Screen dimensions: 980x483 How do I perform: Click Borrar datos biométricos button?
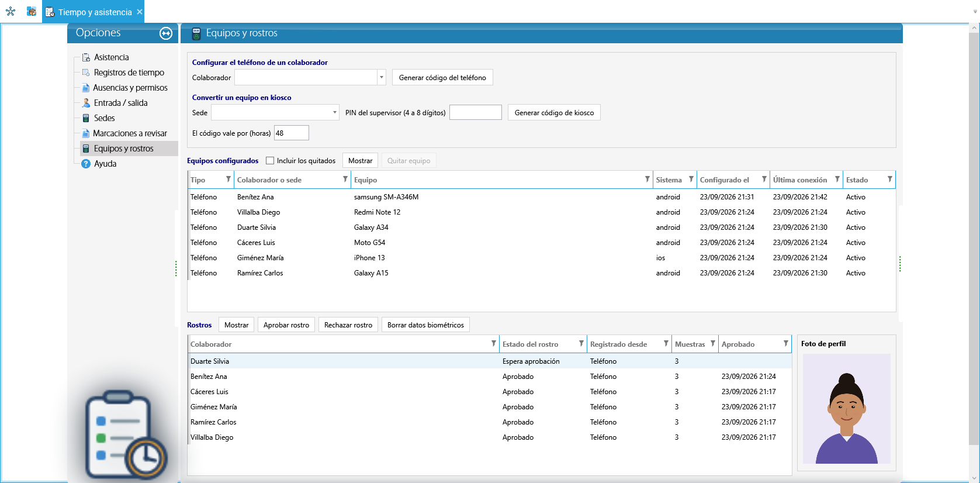click(425, 325)
